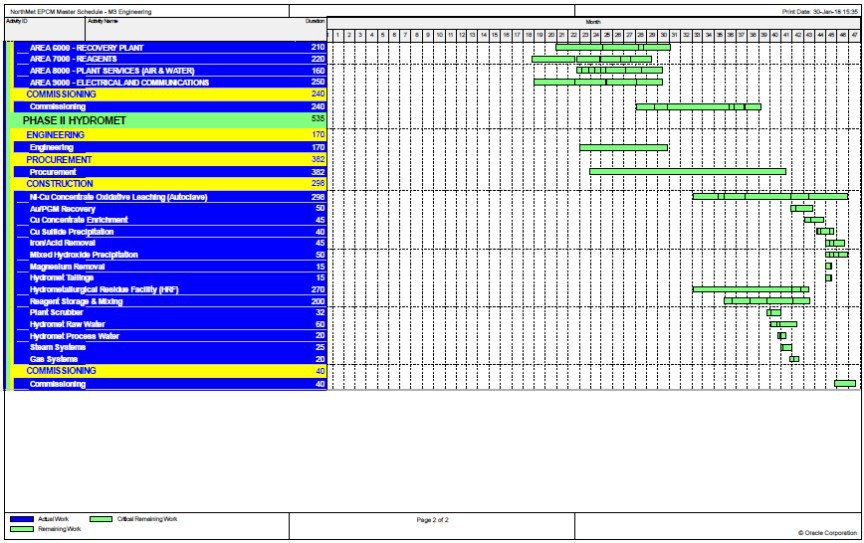Click the blue Actual Work legend swatch

click(22, 519)
